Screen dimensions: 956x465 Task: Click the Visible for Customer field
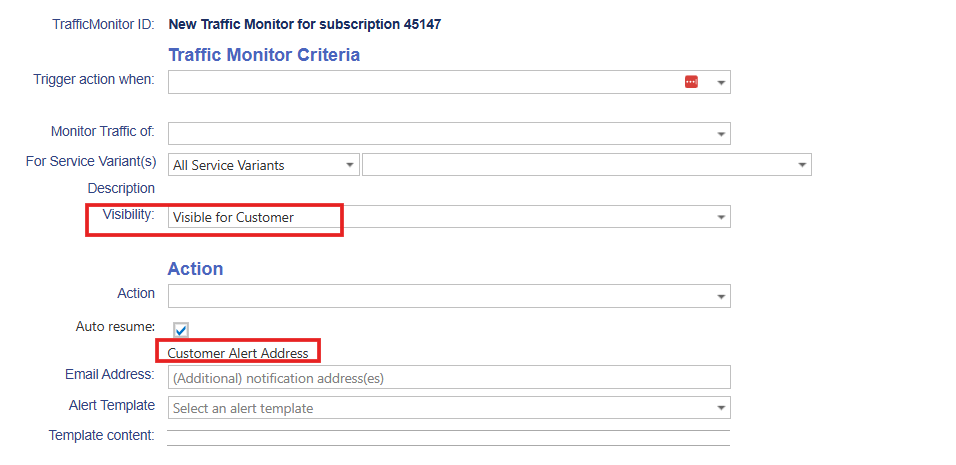pos(440,217)
